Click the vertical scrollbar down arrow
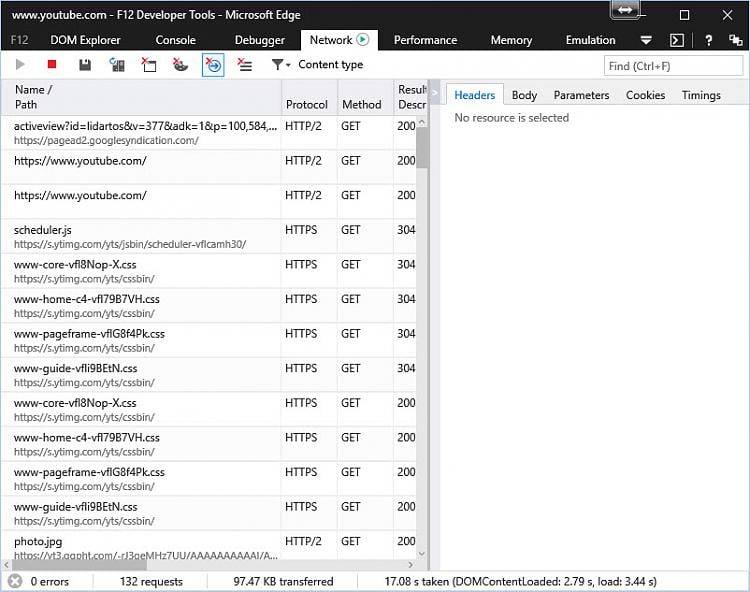 pos(421,554)
